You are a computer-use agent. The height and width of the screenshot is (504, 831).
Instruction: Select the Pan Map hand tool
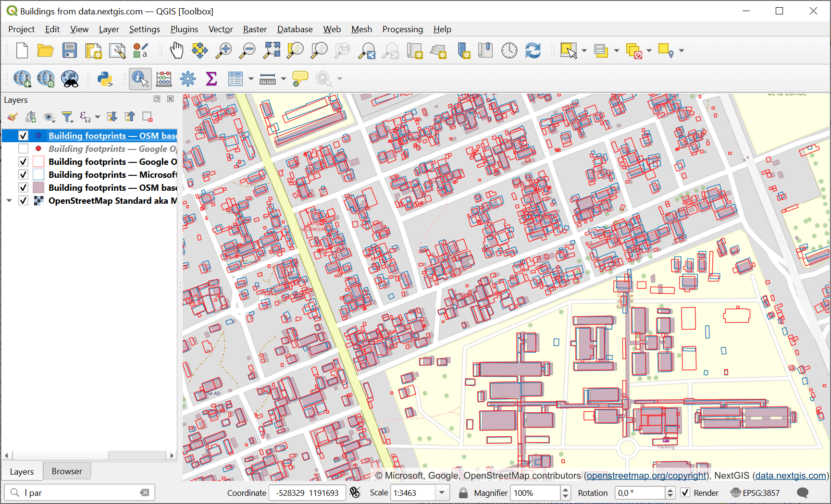176,50
